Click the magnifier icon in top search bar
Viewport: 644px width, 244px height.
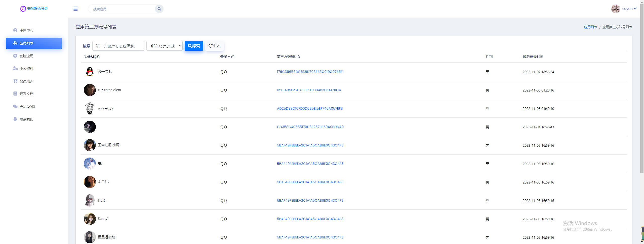pyautogui.click(x=159, y=9)
